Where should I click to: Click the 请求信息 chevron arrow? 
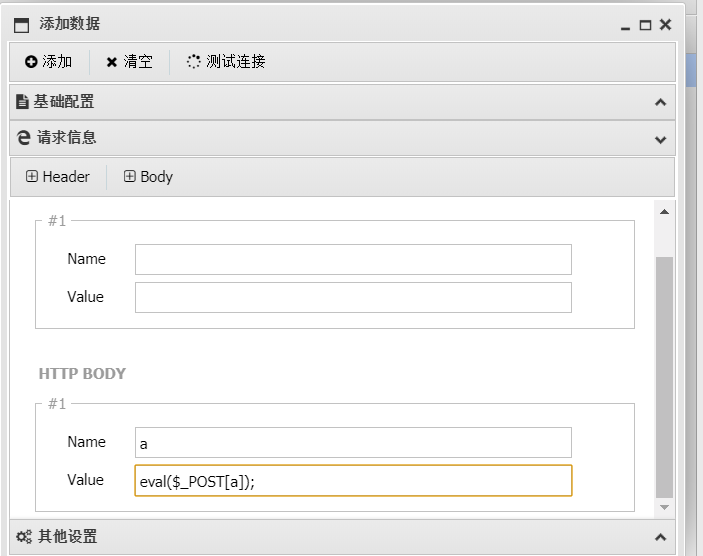[x=660, y=139]
